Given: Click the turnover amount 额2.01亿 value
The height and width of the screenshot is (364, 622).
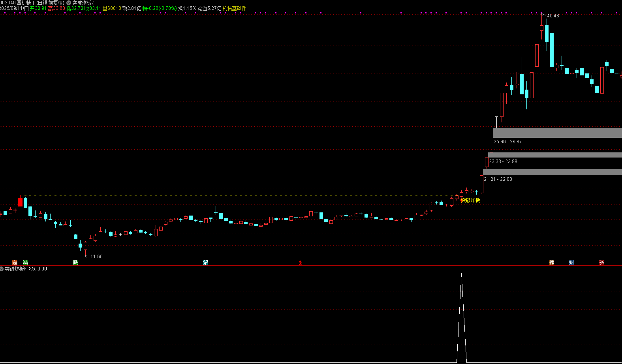Looking at the screenshot, I should (132, 8).
